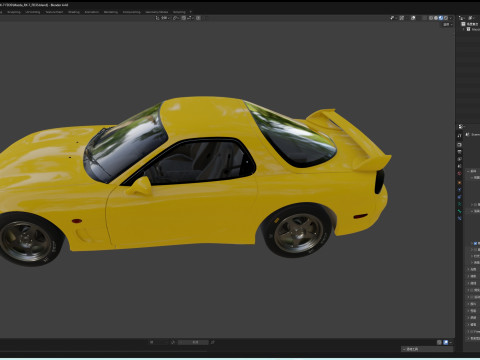Open the viewport Options dropdown below shading buttons
Viewport: 480px width, 360px height.
click(447, 25)
